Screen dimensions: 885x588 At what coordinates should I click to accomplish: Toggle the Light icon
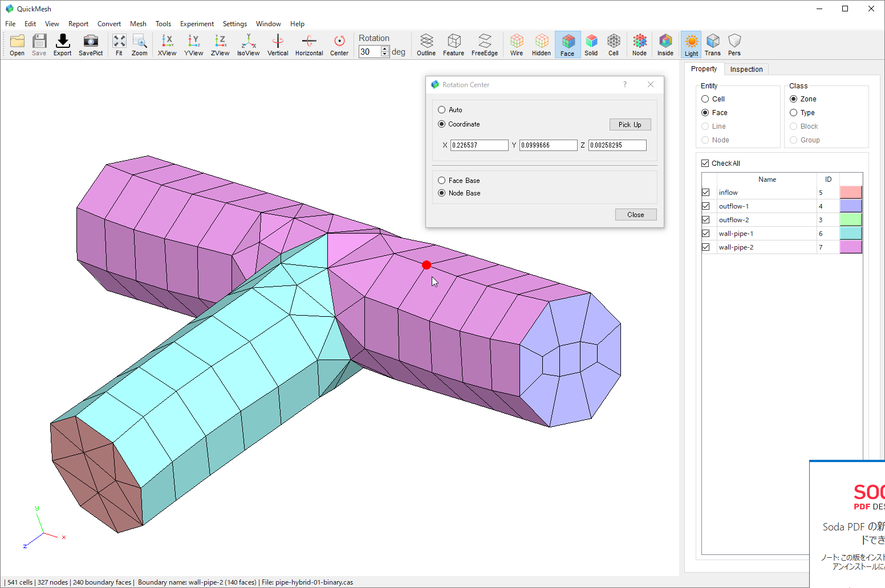pos(691,44)
